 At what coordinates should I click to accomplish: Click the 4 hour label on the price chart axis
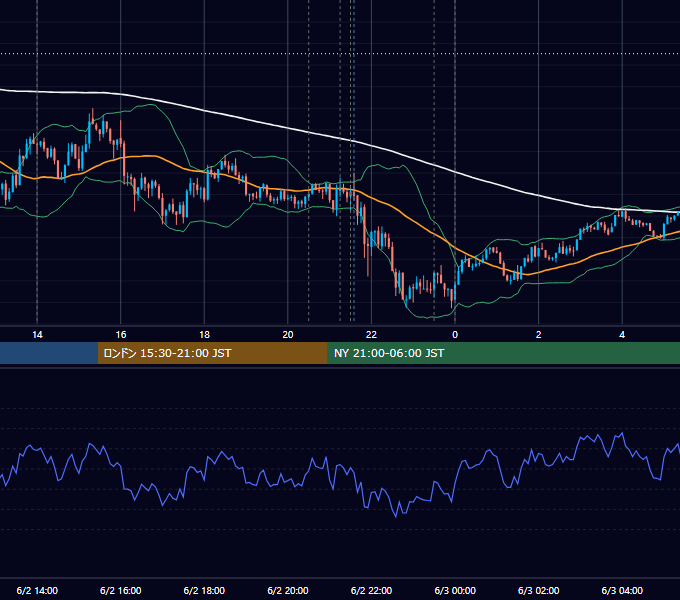click(622, 335)
